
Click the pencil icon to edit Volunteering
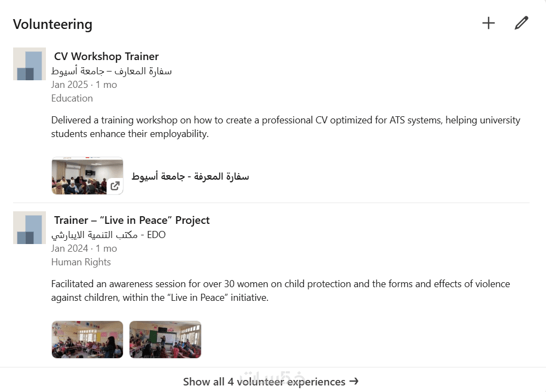point(521,23)
